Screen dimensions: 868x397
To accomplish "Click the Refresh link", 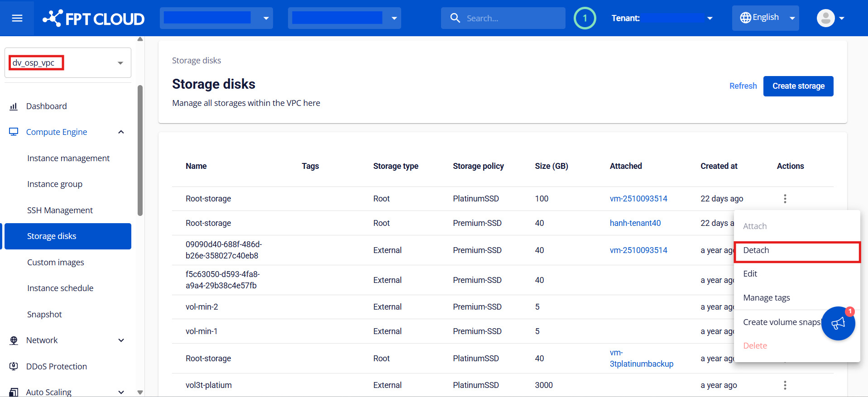I will (x=743, y=86).
